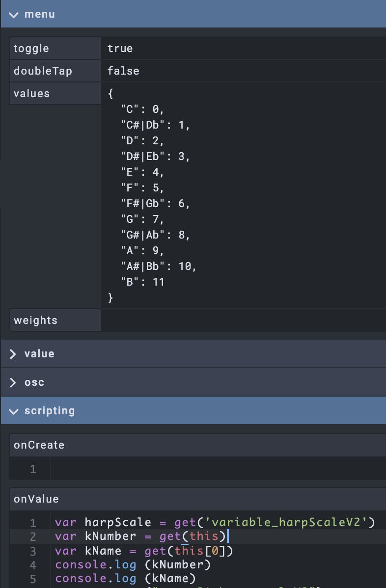Collapse the scripting section
Image resolution: width=386 pixels, height=588 pixels.
[49, 411]
